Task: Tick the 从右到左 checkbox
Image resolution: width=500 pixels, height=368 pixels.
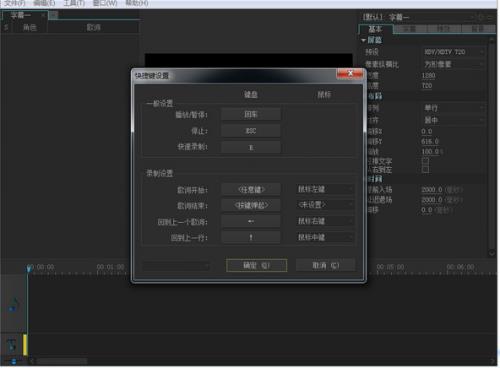Action: tap(425, 169)
